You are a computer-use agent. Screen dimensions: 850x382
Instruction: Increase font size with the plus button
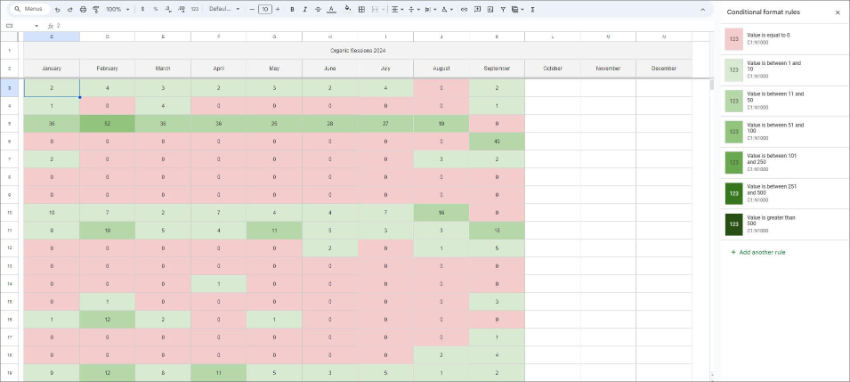point(278,10)
